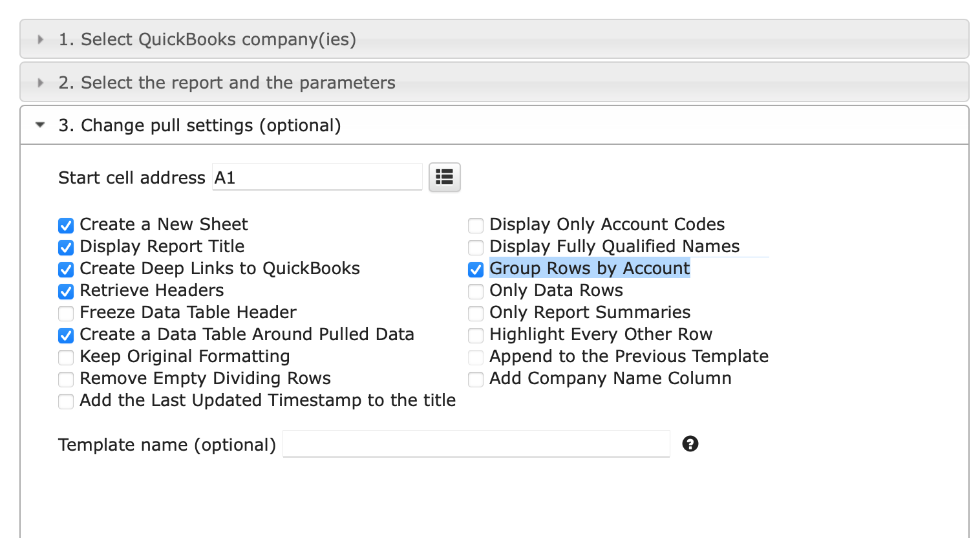Check Only Data Rows
This screenshot has height=538, width=980.
point(476,291)
